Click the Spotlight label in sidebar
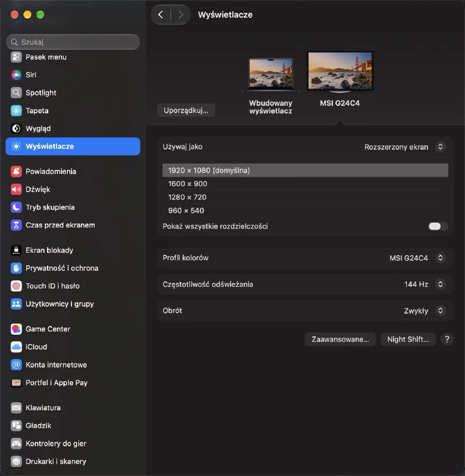Viewport: 465px width, 476px height. 41,93
